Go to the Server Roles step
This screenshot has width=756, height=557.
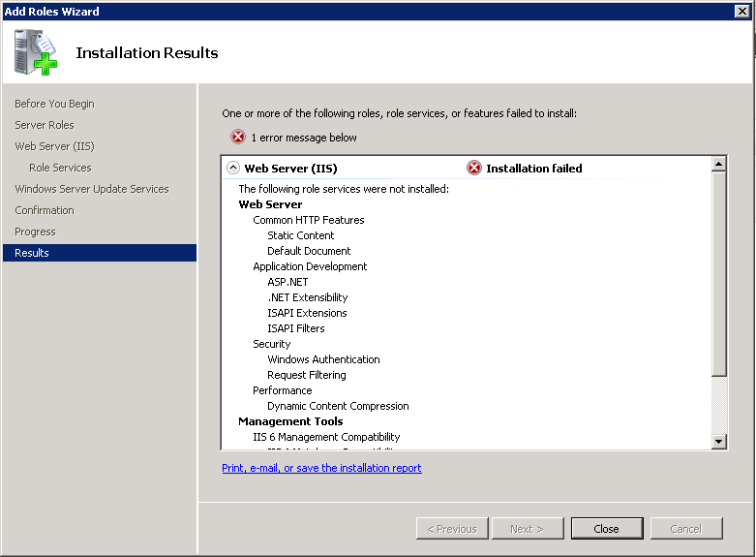pyautogui.click(x=45, y=125)
